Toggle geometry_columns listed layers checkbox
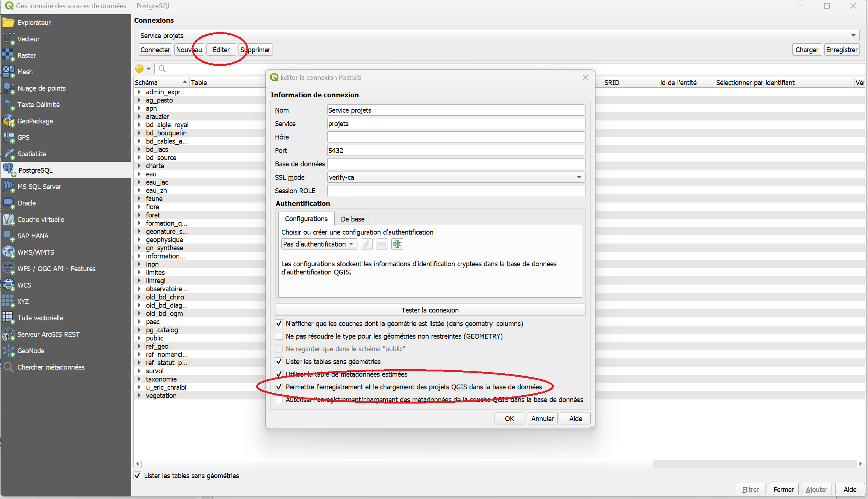 click(279, 323)
